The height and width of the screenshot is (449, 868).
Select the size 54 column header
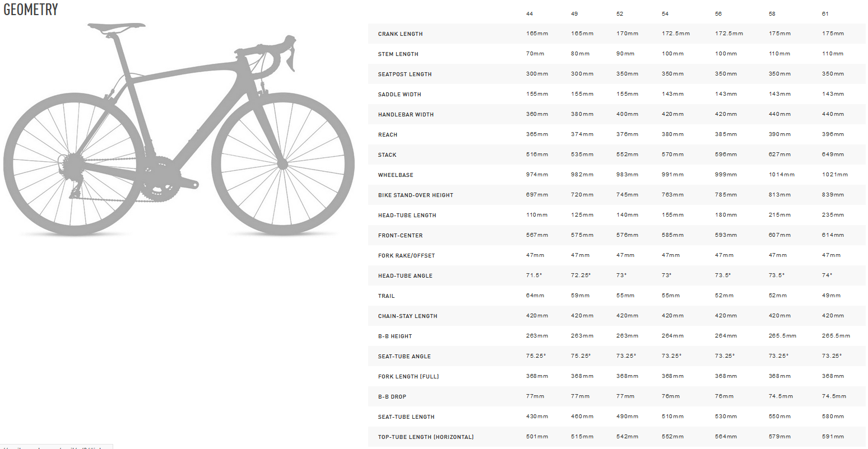click(665, 13)
